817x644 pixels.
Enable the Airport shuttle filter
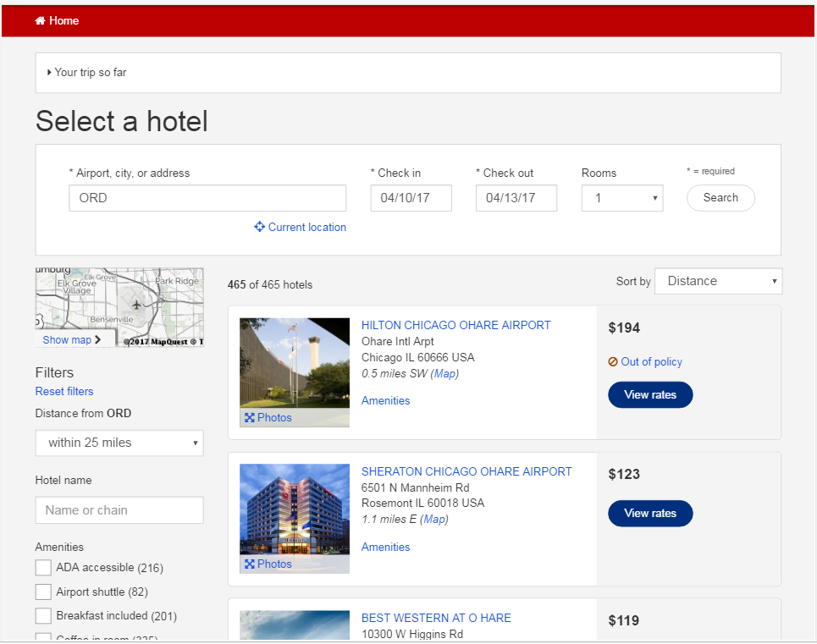pos(43,592)
